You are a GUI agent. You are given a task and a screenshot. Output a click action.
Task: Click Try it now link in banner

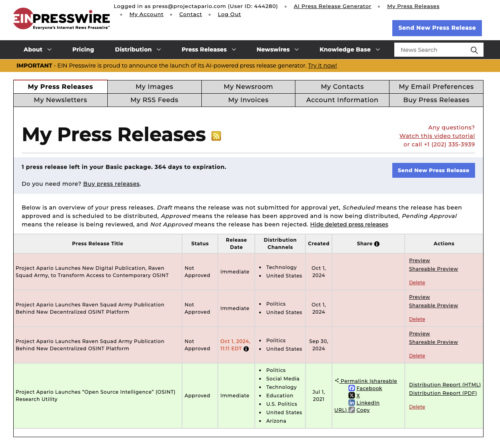(x=322, y=66)
